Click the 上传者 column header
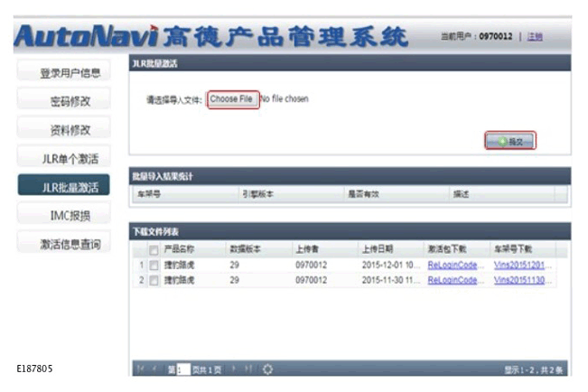The image size is (588, 392). pyautogui.click(x=325, y=249)
